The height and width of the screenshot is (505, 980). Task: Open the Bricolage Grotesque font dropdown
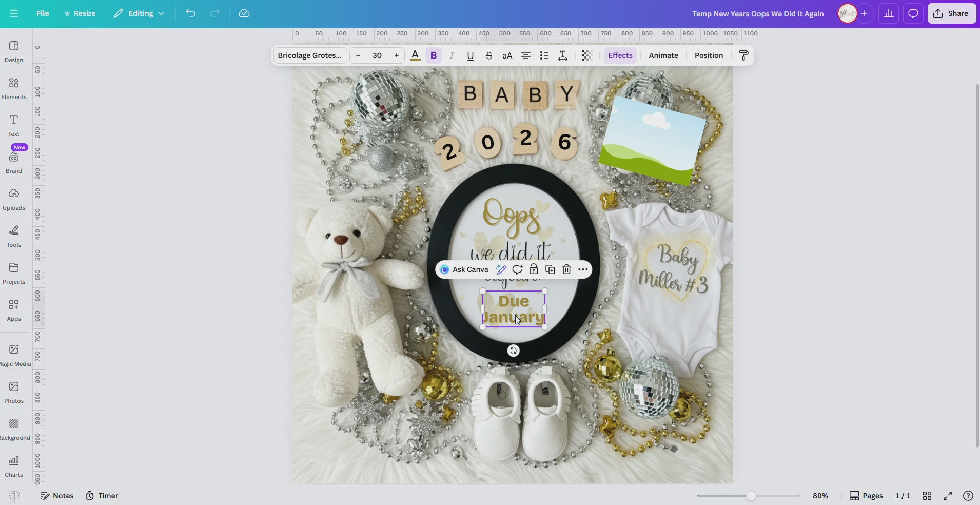tap(309, 55)
